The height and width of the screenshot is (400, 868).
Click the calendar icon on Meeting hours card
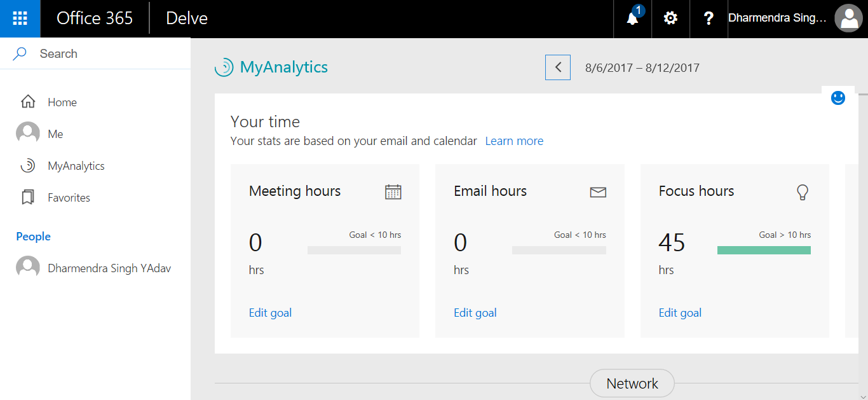tap(393, 191)
